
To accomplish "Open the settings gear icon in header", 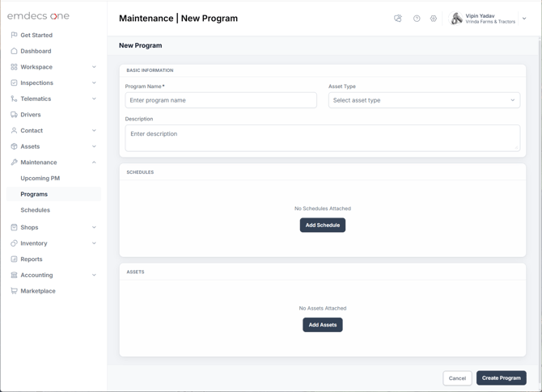I will tap(433, 19).
